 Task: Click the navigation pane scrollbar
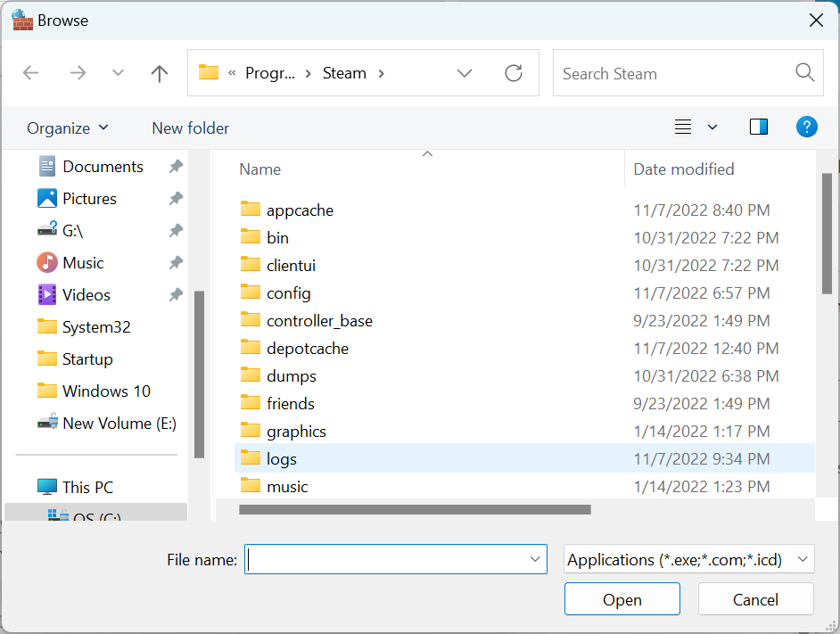pyautogui.click(x=199, y=375)
